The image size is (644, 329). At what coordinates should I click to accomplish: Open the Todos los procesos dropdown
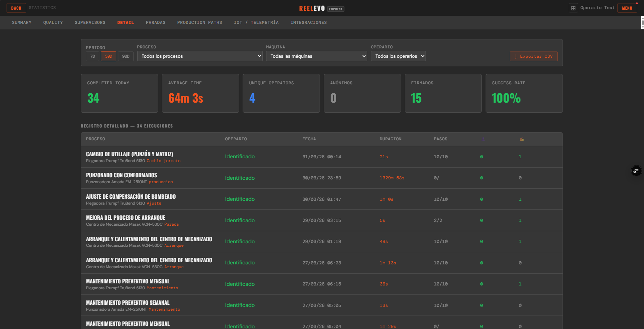[x=200, y=56]
